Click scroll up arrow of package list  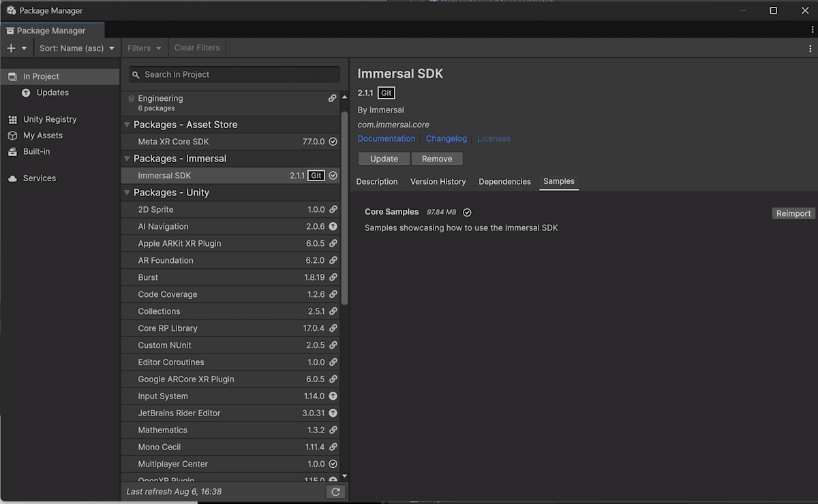tap(344, 97)
